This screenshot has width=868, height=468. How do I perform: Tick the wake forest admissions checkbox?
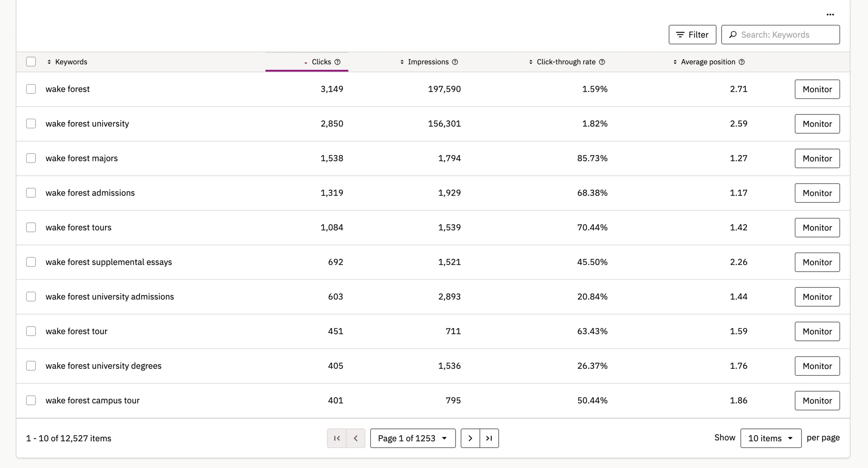[x=31, y=193]
